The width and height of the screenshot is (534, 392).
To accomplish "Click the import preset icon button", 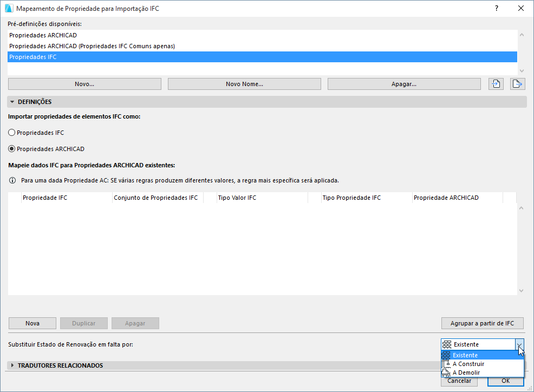I will tap(496, 84).
